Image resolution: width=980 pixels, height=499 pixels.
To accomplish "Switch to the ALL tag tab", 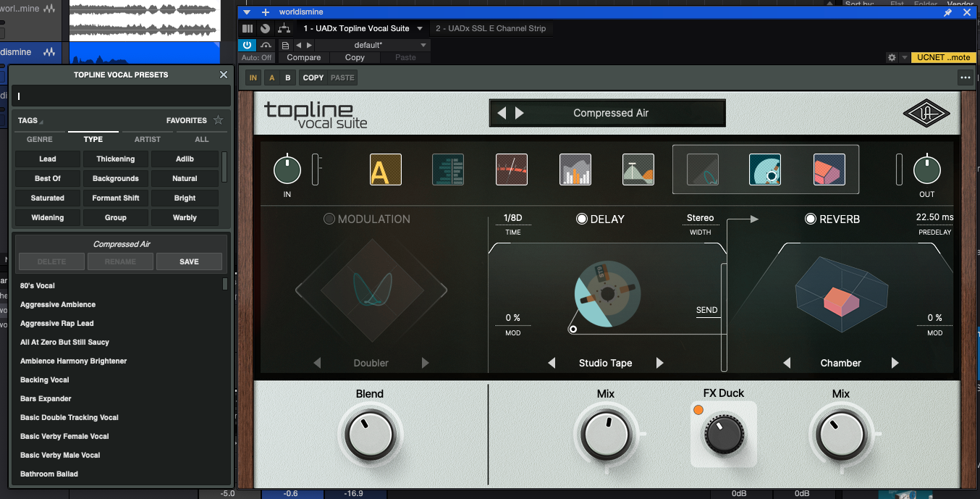I will coord(202,139).
